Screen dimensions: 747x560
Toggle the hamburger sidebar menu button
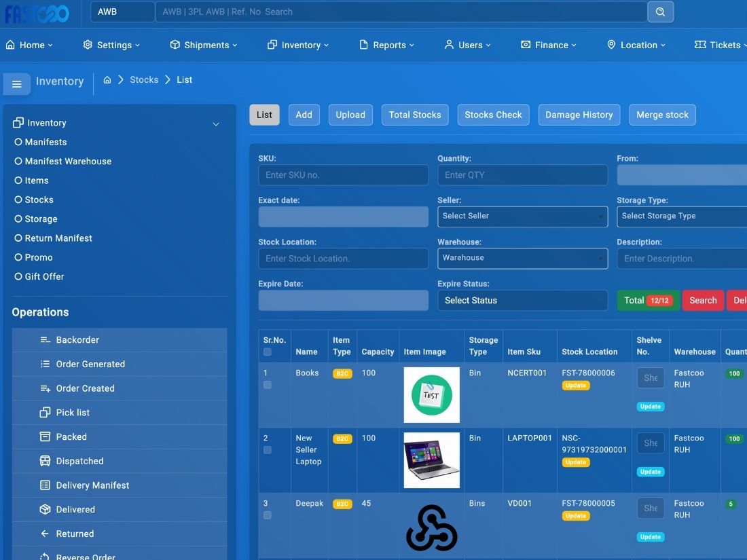tap(17, 84)
